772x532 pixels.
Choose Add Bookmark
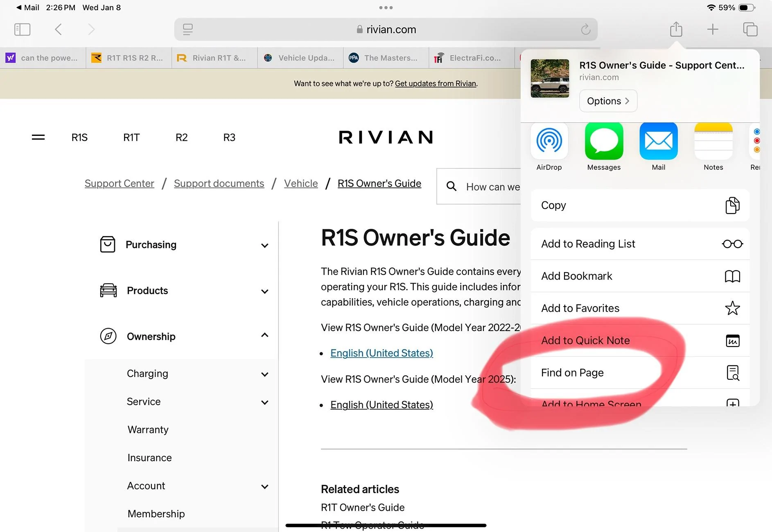640,276
